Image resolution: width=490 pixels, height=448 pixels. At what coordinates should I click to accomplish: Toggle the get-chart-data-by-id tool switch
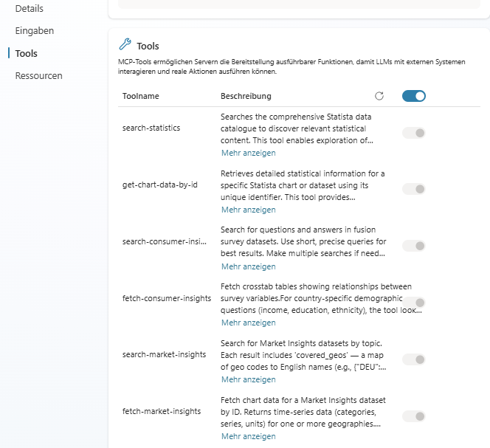click(x=414, y=189)
